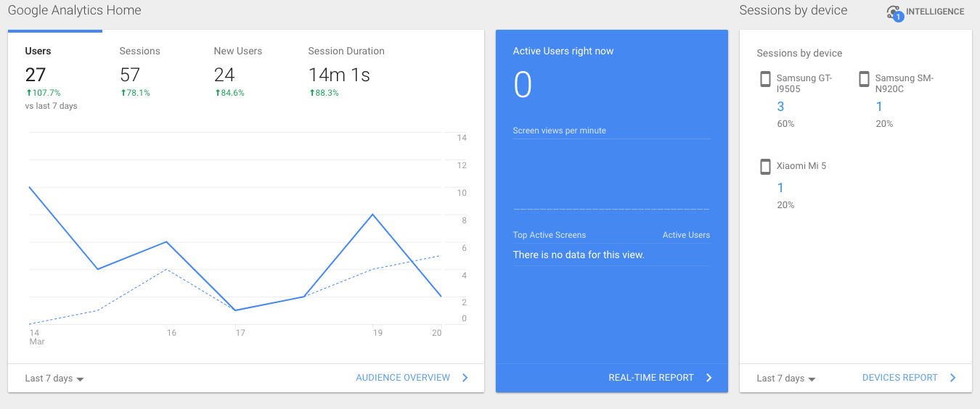Screen dimensions: 980x409
Task: Click the Samsung SM-N920C session count 1
Action: pyautogui.click(x=879, y=107)
